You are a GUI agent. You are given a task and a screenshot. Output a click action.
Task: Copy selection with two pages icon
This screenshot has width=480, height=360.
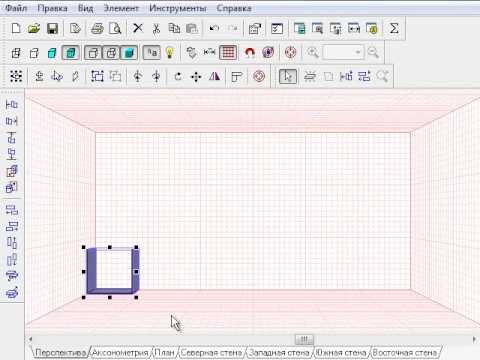click(x=174, y=29)
